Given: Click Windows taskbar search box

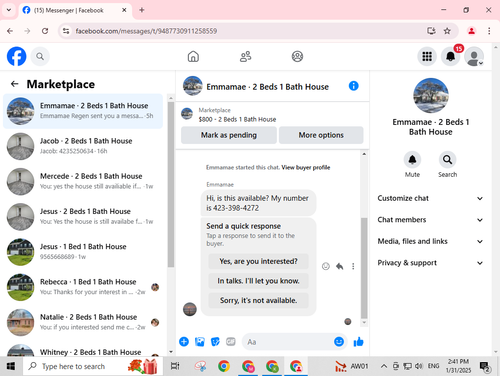Looking at the screenshot, I should tap(93, 366).
